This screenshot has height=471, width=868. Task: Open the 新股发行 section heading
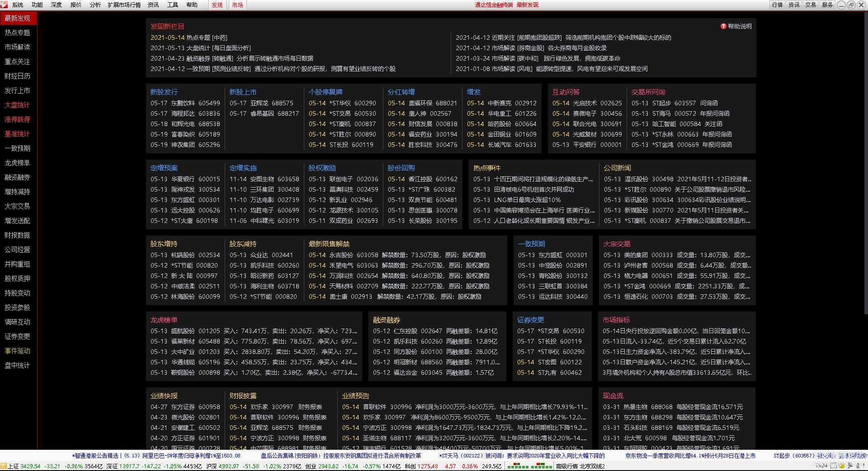coord(164,92)
